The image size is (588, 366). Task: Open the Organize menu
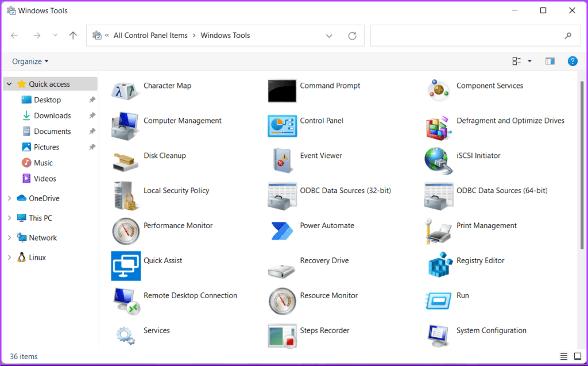30,61
